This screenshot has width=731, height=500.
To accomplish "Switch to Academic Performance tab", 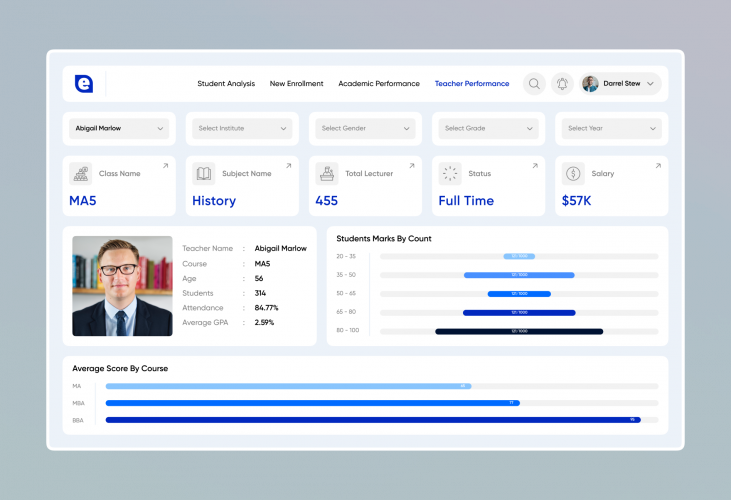I will coord(379,84).
